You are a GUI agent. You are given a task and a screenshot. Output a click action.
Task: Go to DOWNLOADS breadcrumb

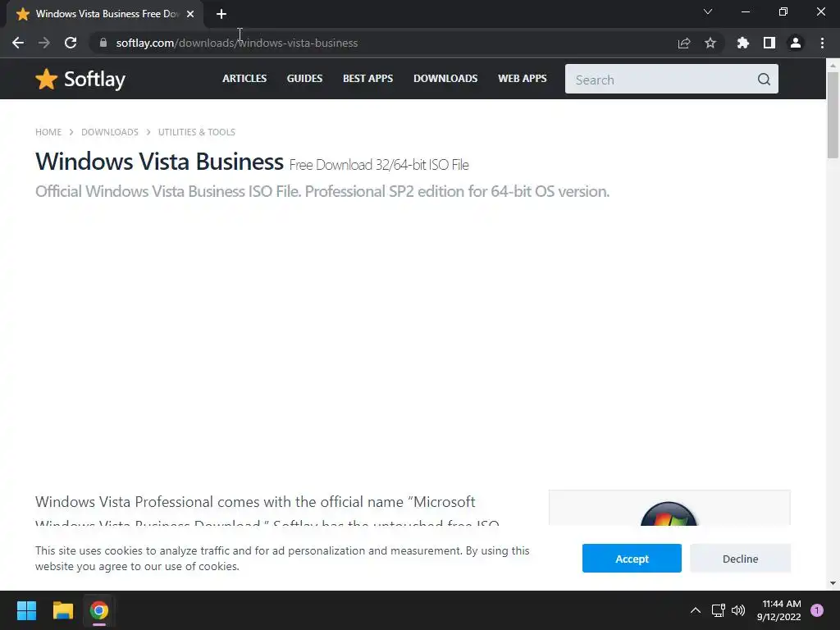tap(110, 132)
